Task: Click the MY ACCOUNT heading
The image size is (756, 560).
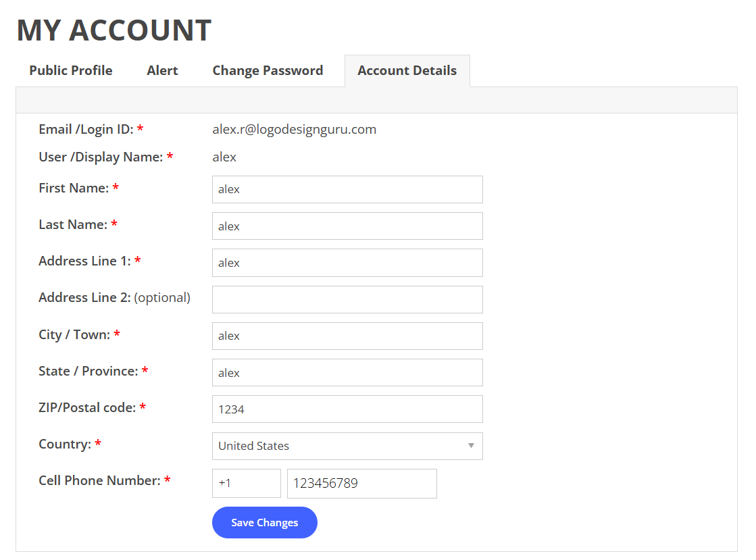Action: click(114, 30)
